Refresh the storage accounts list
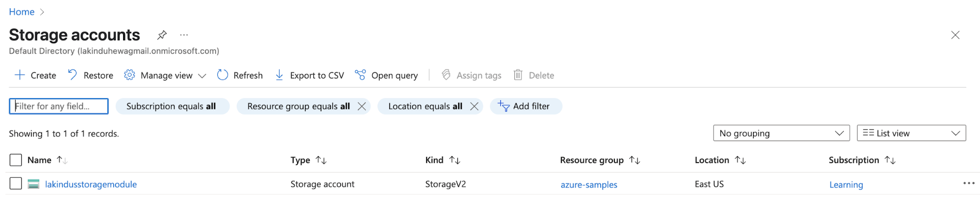 (240, 75)
